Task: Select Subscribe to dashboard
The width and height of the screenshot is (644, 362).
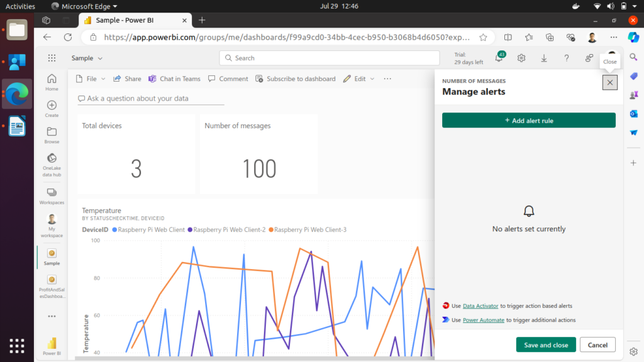Action: click(x=296, y=79)
